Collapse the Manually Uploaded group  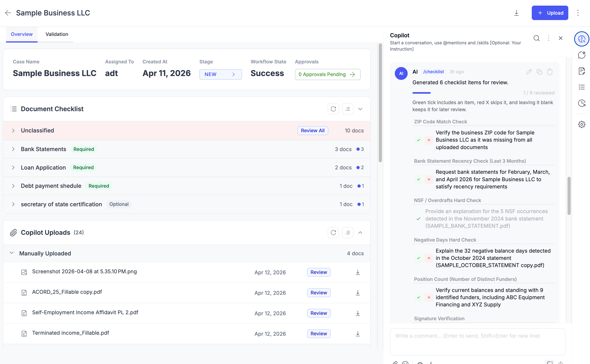[12, 253]
